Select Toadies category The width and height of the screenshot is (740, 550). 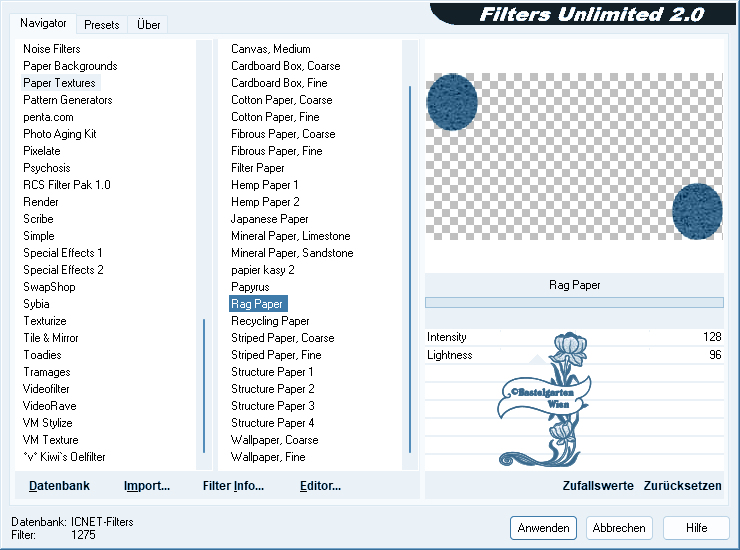(x=42, y=355)
